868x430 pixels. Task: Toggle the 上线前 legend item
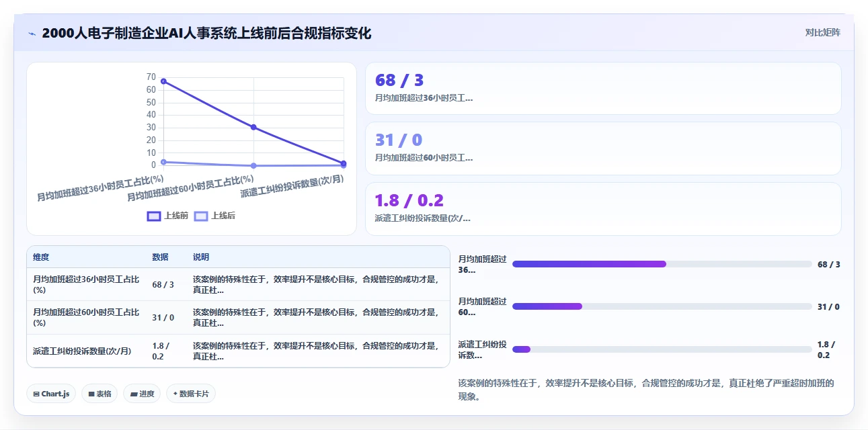point(167,216)
